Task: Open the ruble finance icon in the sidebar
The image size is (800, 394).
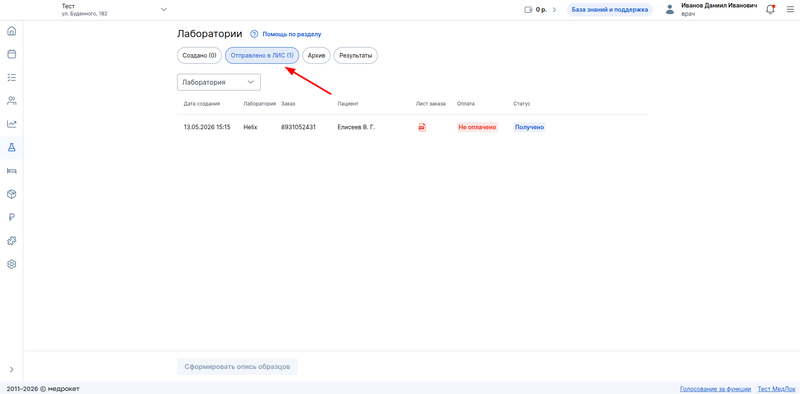Action: pos(11,217)
